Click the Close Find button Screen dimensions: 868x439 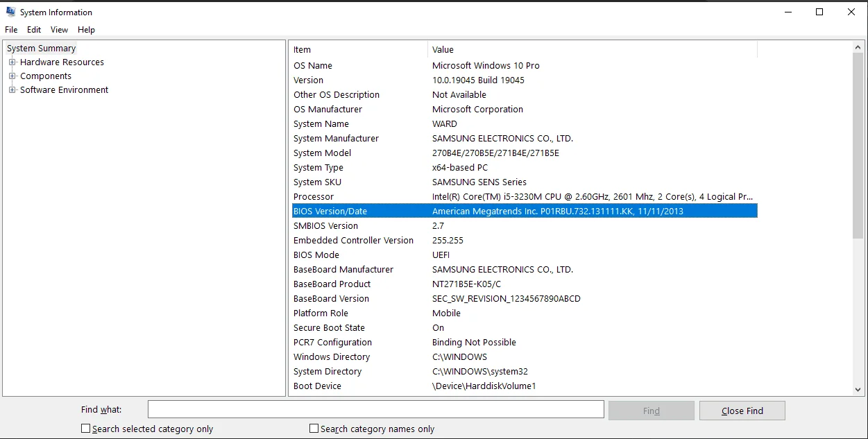click(x=742, y=411)
